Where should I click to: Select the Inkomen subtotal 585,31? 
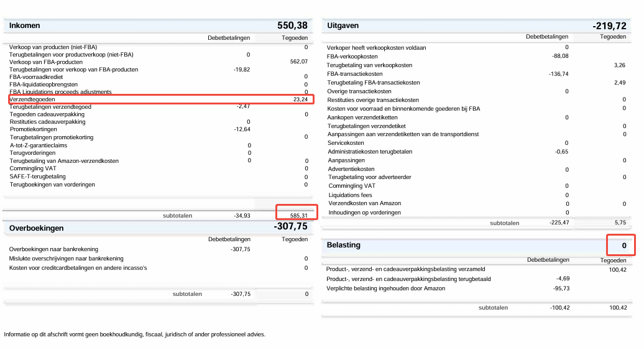pyautogui.click(x=297, y=215)
